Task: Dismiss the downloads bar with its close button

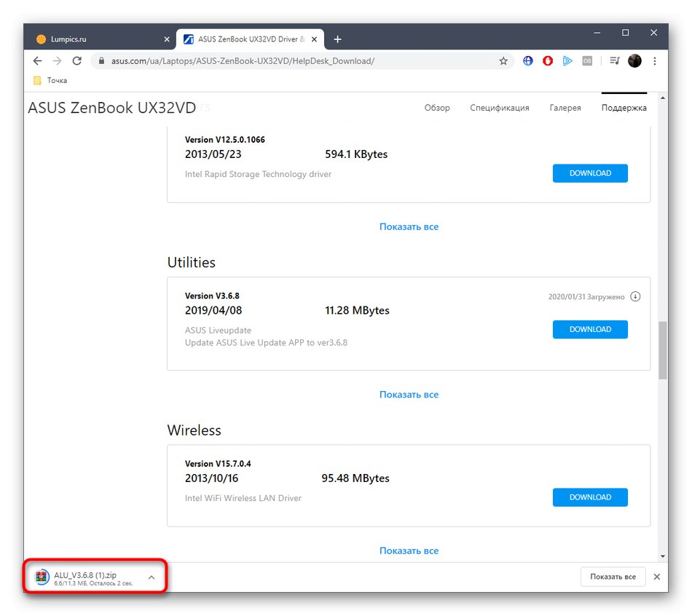Action: click(x=656, y=577)
